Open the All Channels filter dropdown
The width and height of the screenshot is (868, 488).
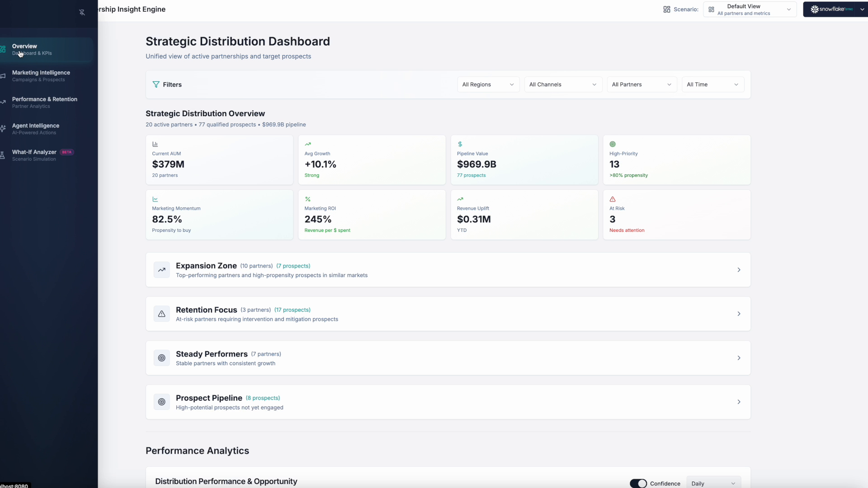563,84
